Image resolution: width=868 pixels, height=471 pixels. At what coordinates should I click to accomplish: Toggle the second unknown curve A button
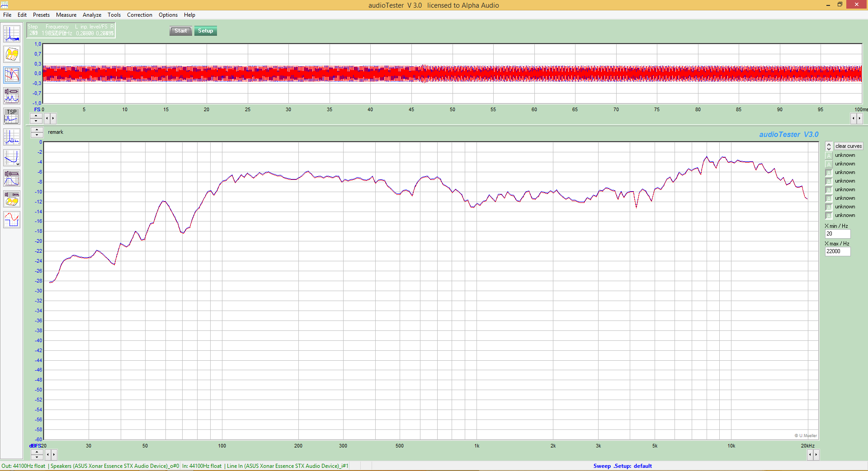coord(829,164)
